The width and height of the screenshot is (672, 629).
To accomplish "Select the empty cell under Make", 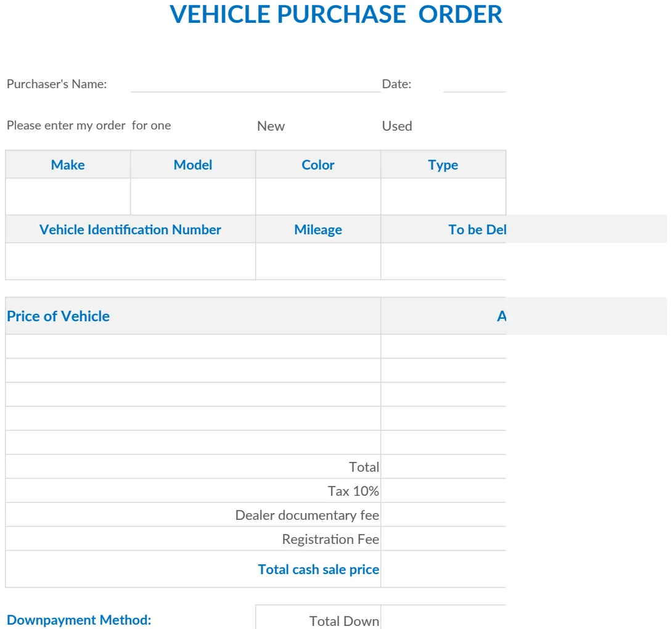I will coord(68,197).
